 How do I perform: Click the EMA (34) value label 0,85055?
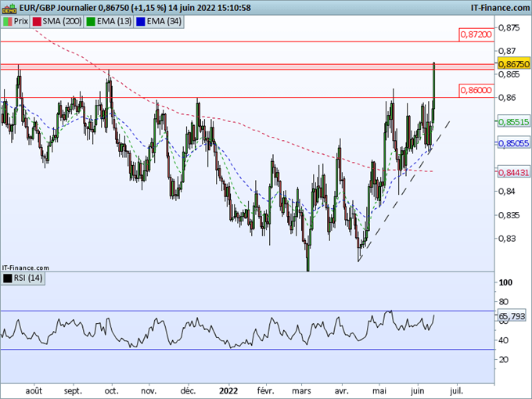(x=514, y=143)
